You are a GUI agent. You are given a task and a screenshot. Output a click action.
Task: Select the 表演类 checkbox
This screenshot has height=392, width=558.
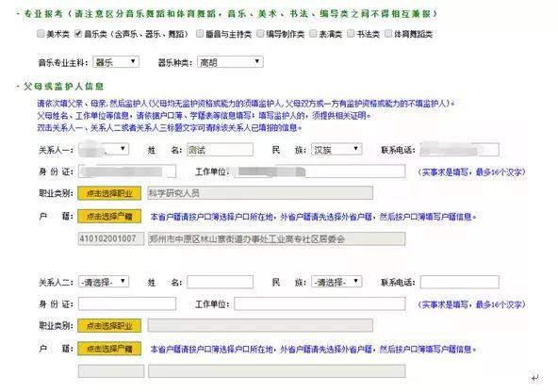313,34
